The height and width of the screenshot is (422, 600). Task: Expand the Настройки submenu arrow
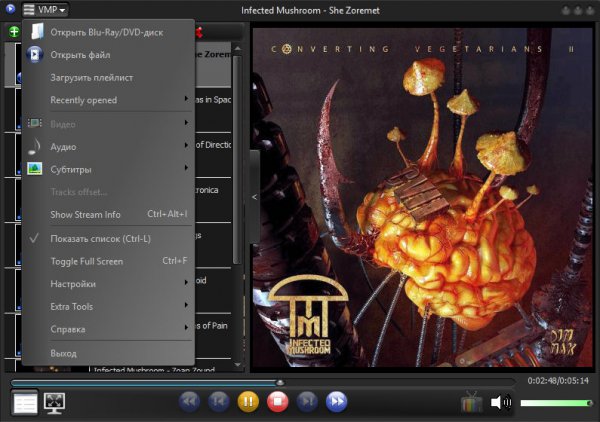click(x=186, y=282)
